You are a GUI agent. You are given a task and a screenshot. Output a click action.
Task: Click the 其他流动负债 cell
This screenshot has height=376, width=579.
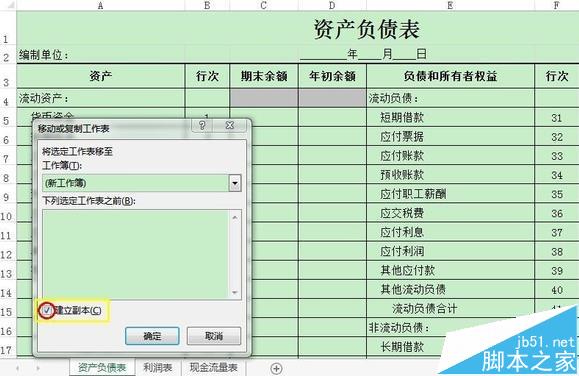(450, 290)
